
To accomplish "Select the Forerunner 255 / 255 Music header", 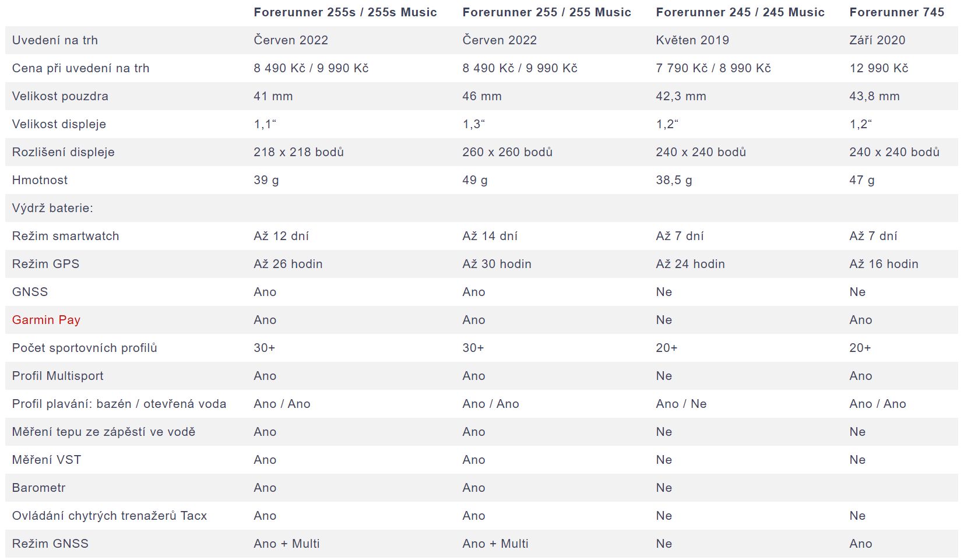I will point(547,12).
